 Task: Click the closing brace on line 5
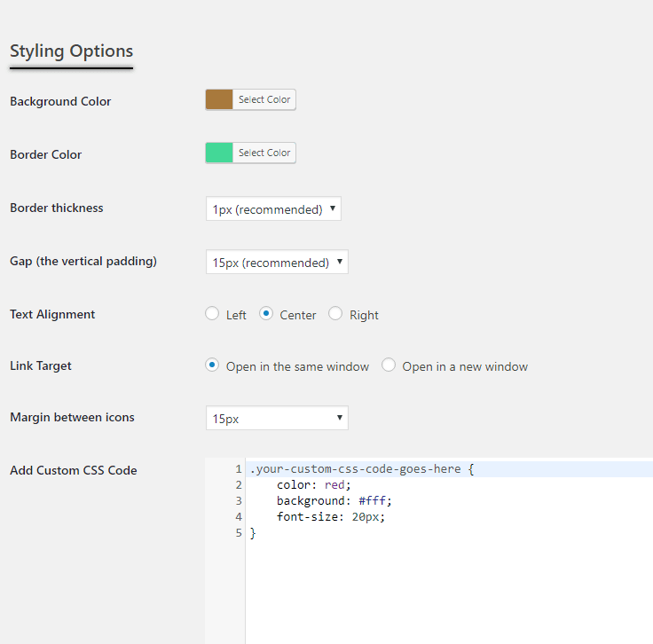(x=253, y=533)
